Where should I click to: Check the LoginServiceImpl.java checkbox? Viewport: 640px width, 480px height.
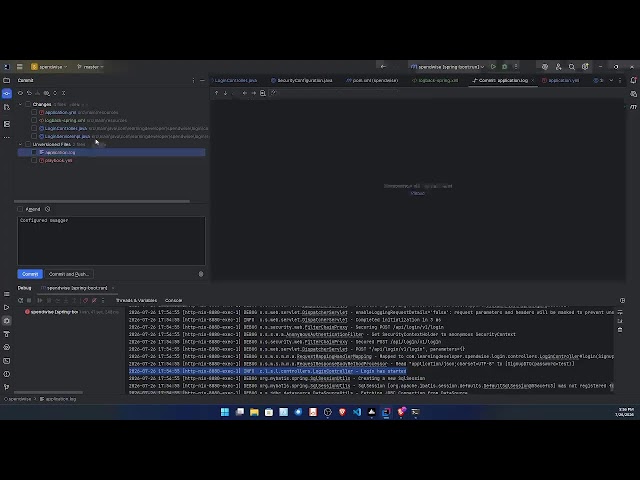34,136
